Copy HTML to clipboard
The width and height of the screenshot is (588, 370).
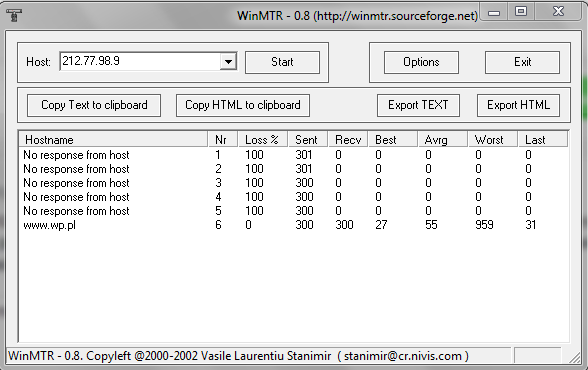tap(243, 105)
